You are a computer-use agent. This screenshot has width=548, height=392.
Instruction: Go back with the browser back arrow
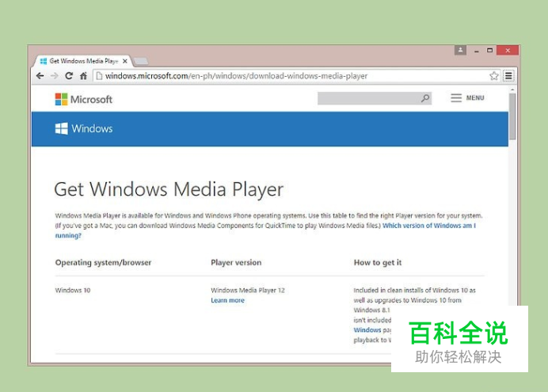[x=40, y=76]
